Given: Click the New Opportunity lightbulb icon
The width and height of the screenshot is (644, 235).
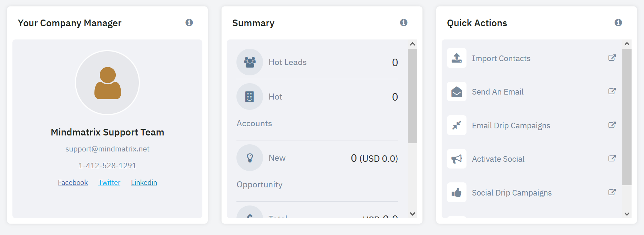Looking at the screenshot, I should pyautogui.click(x=250, y=158).
